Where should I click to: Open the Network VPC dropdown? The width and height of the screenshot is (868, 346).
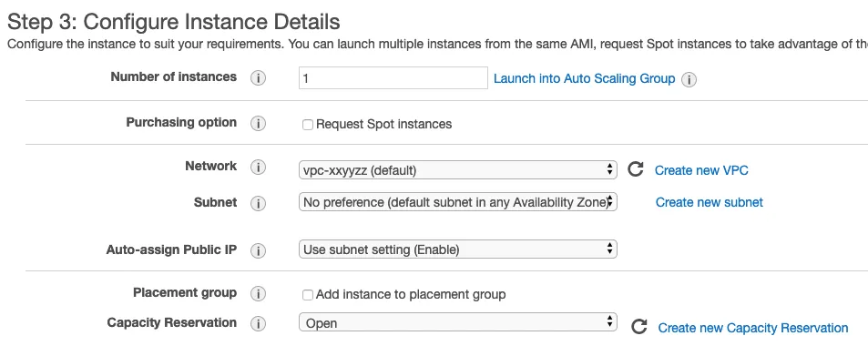point(458,170)
